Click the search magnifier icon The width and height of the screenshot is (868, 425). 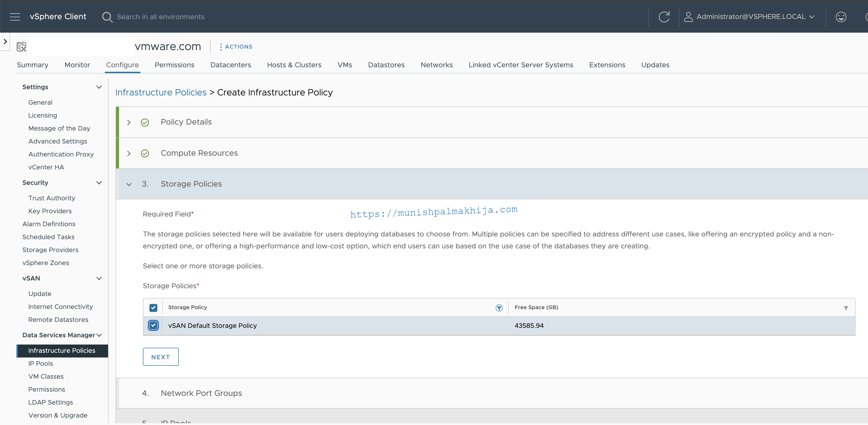[x=107, y=17]
